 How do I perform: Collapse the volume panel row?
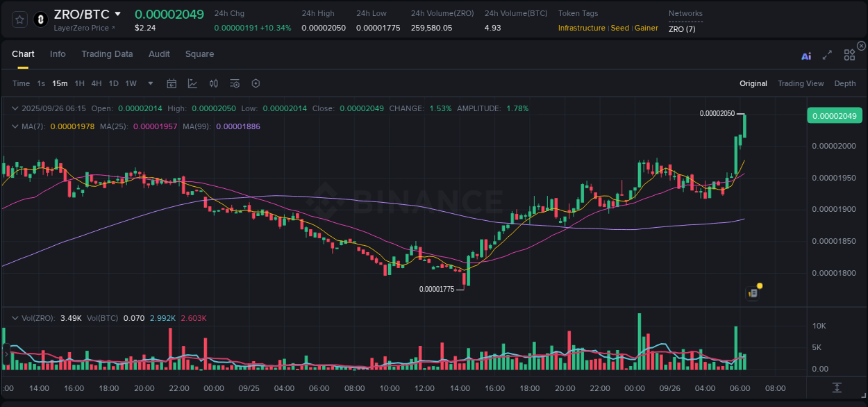[x=15, y=317]
